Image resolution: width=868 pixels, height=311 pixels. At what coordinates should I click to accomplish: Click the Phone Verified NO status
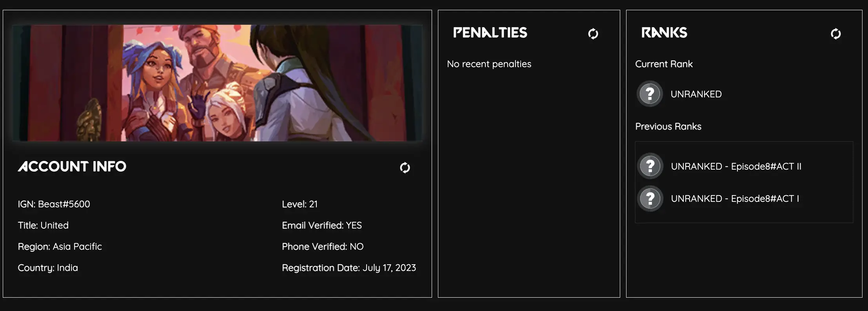(x=322, y=247)
